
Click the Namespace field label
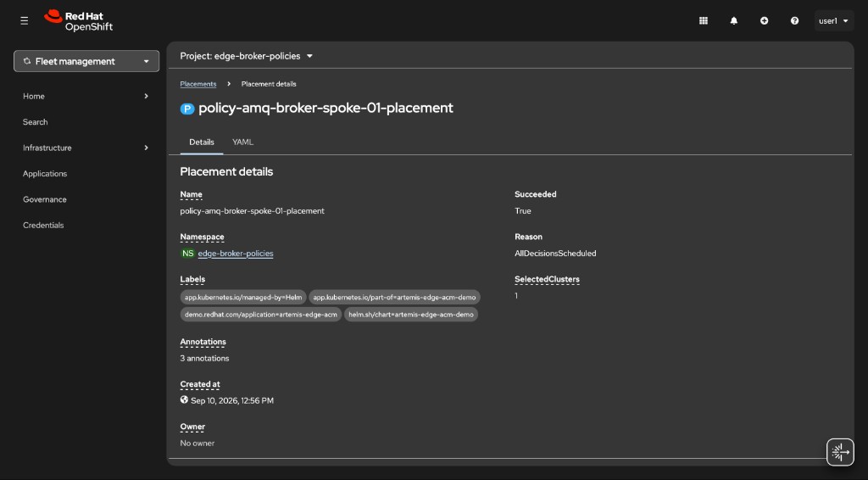pos(202,237)
